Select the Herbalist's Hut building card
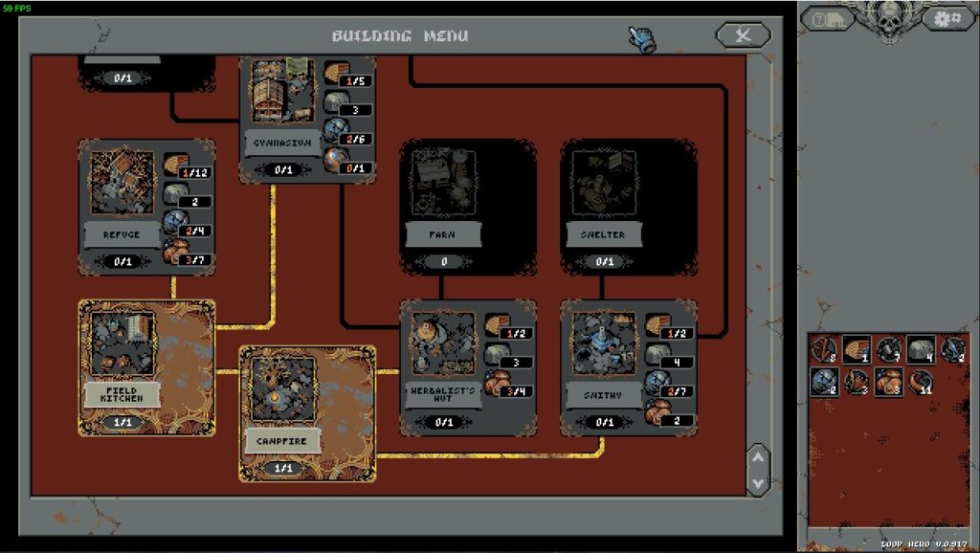This screenshot has width=980, height=553. pos(468,367)
